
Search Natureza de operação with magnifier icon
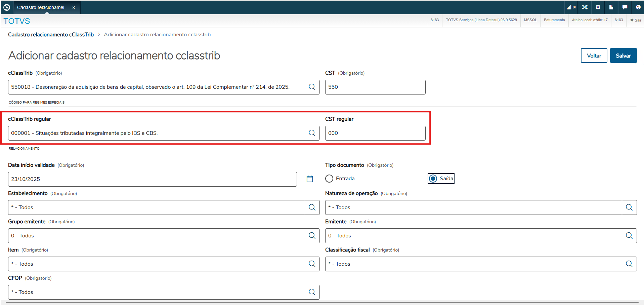pyautogui.click(x=629, y=207)
